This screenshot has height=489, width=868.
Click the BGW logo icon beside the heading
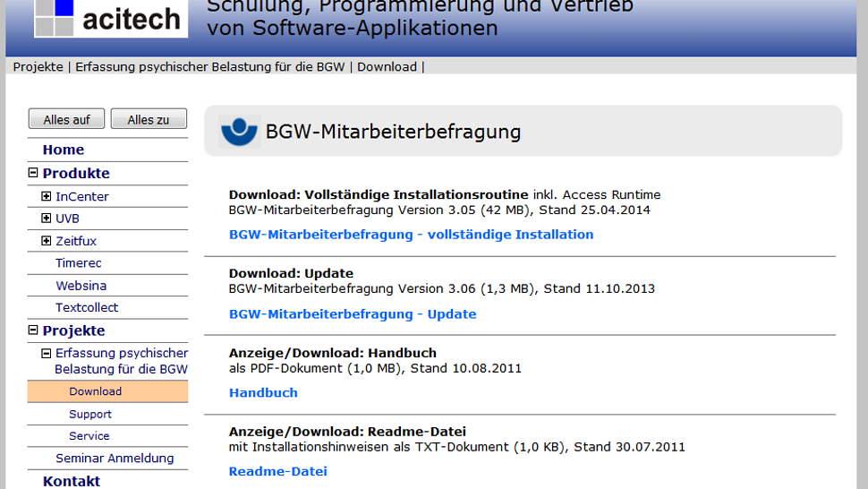(x=239, y=132)
